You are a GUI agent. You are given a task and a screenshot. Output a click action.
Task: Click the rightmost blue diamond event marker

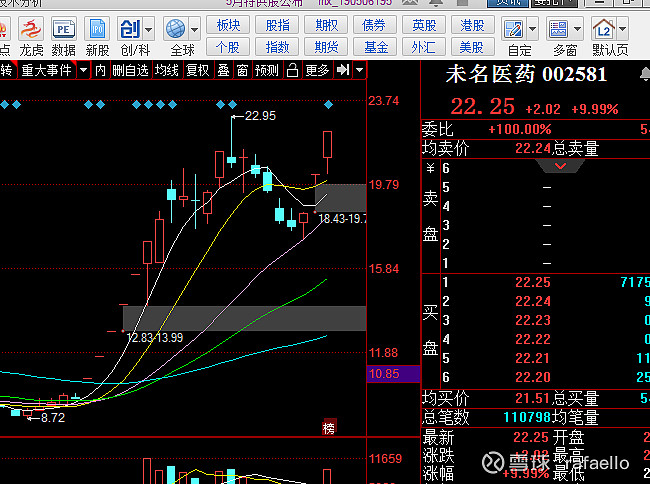[x=328, y=105]
